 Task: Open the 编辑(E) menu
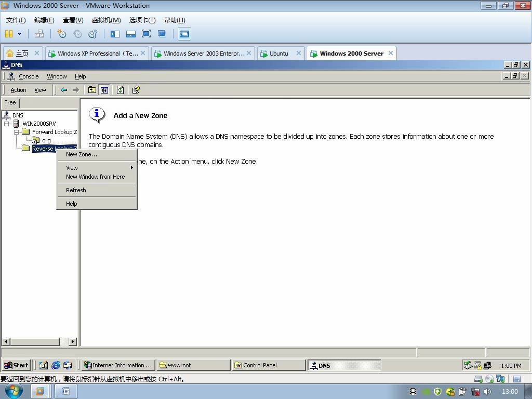(44, 20)
